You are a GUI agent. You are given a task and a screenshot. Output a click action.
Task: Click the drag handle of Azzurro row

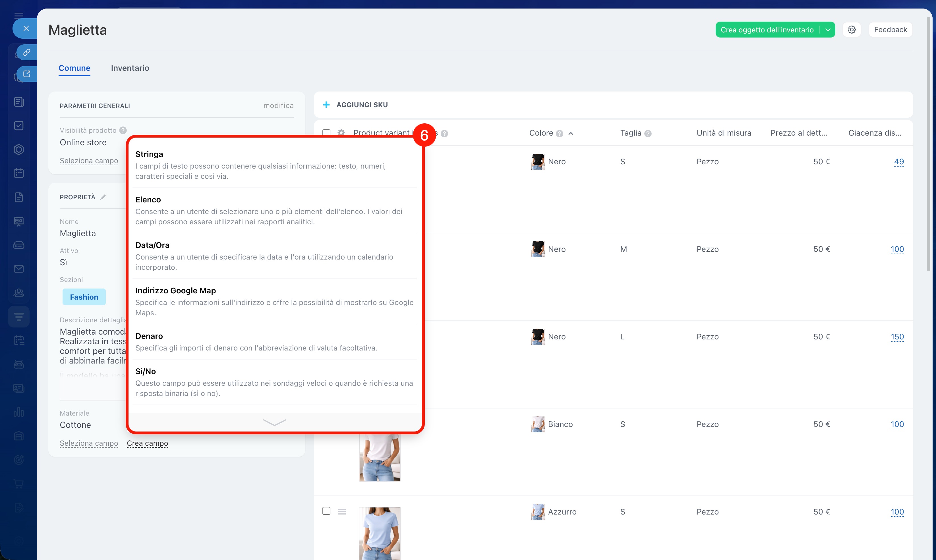[341, 511]
